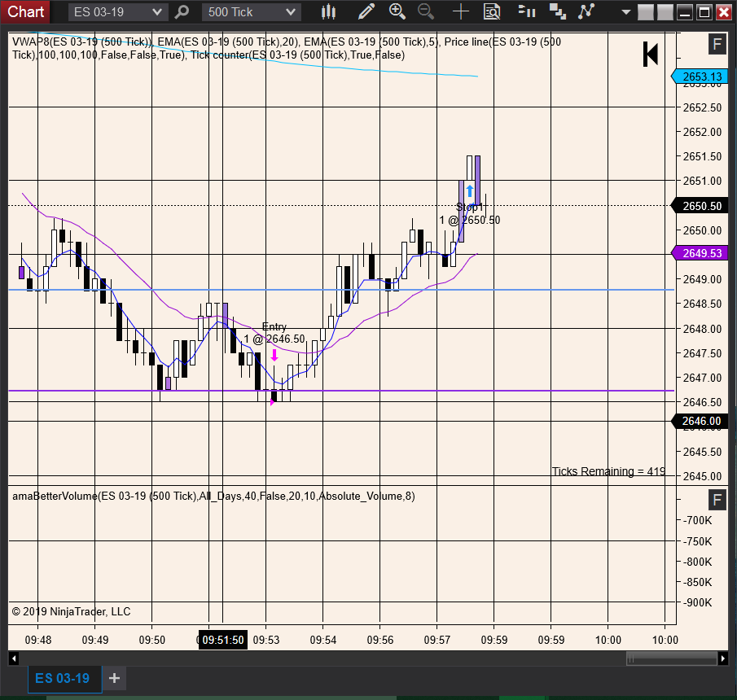
Task: Click the VWAP8 indicator label text
Action: tap(83, 42)
